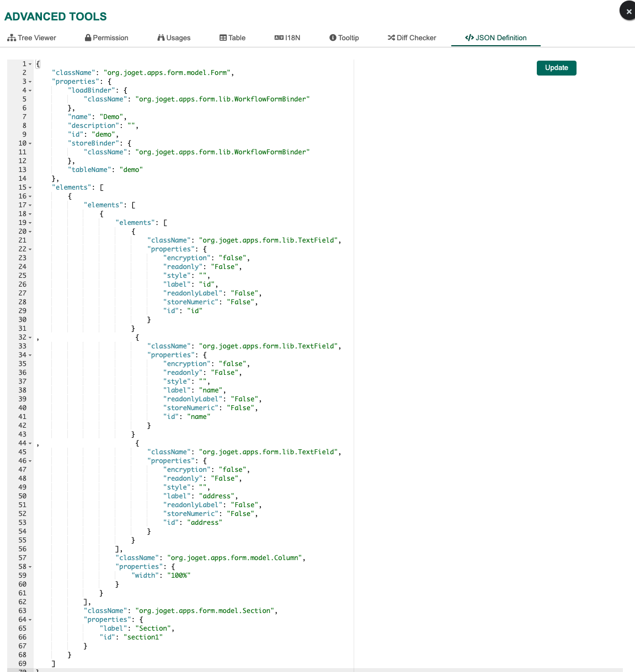Fold the properties block at line 3
635x672 pixels.
(x=30, y=82)
